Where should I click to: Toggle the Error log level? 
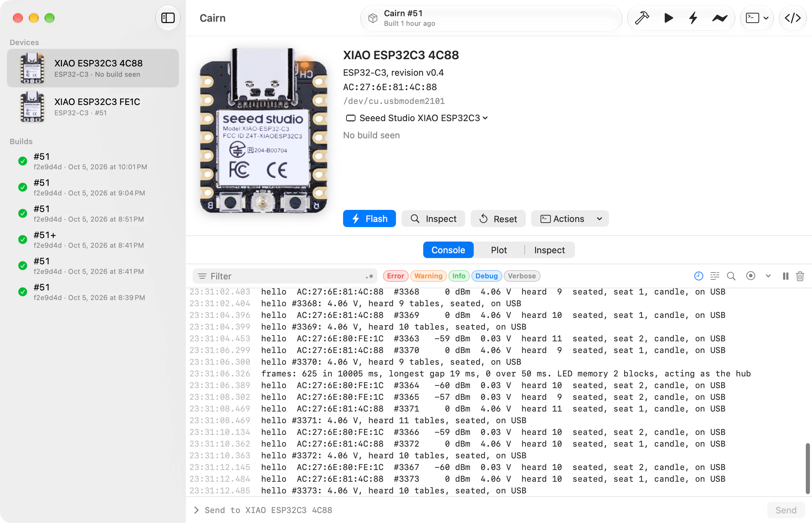tap(395, 276)
